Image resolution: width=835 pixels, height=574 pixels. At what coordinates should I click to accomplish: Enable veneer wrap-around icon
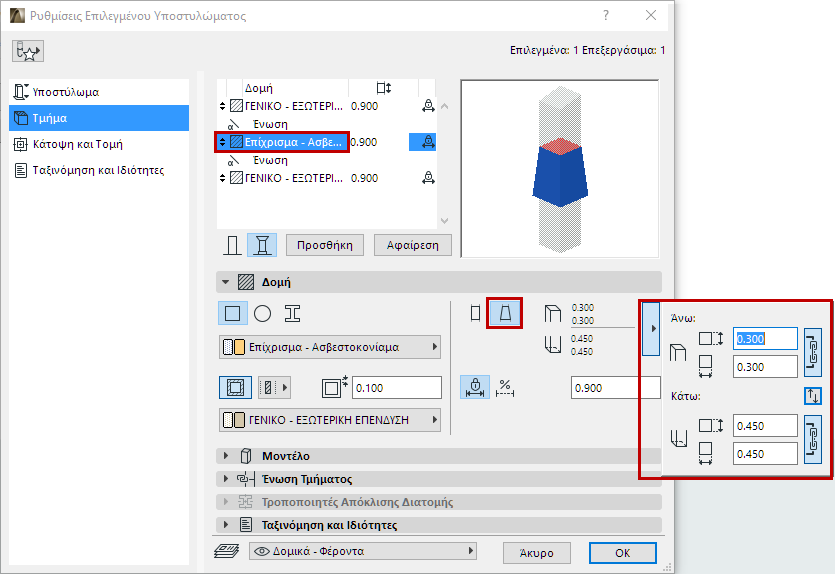tap(235, 388)
